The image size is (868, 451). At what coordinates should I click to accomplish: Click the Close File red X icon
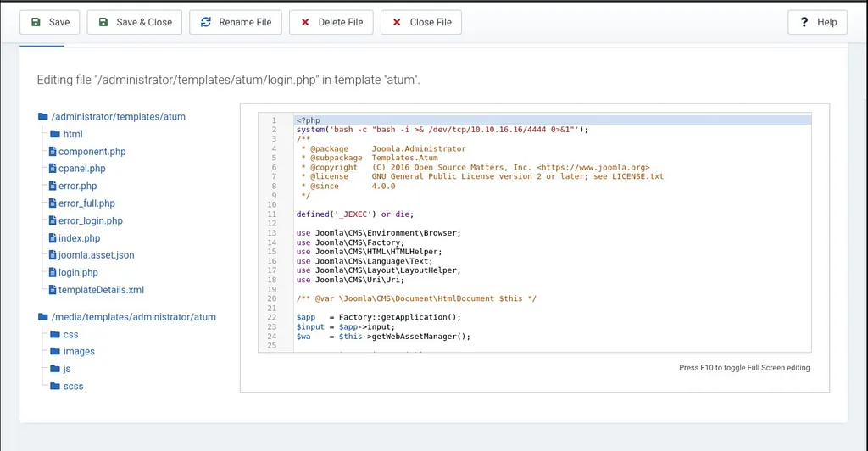pos(397,22)
